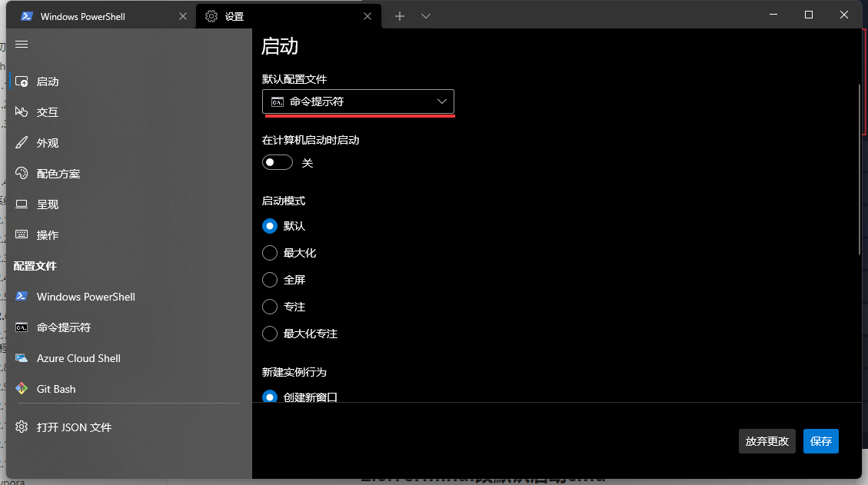Select the 专注 startup mode radio button

[x=270, y=306]
